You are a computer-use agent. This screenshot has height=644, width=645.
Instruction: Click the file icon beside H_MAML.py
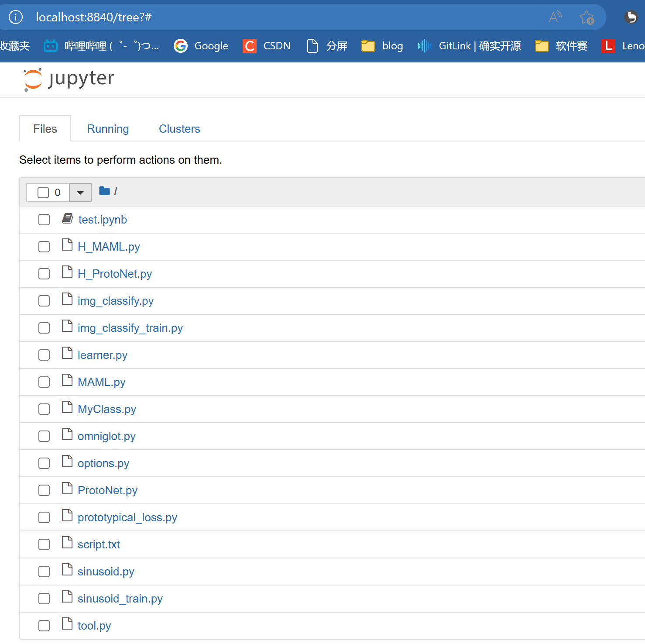pyautogui.click(x=67, y=245)
